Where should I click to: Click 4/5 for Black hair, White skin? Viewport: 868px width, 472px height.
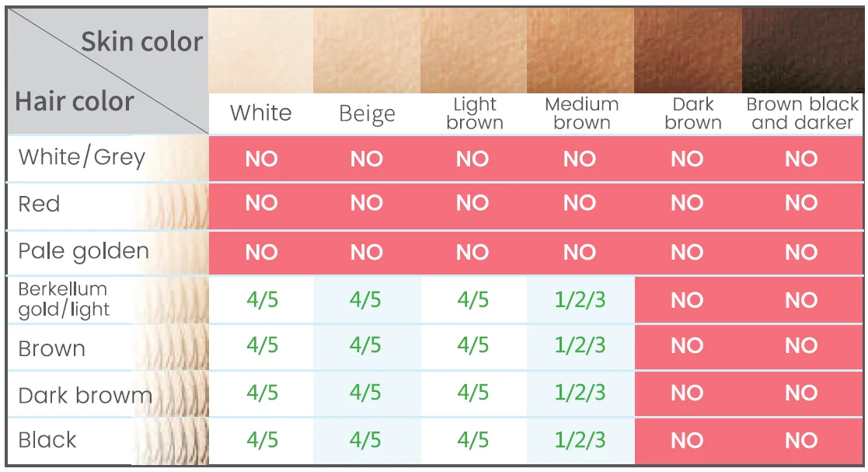click(262, 439)
